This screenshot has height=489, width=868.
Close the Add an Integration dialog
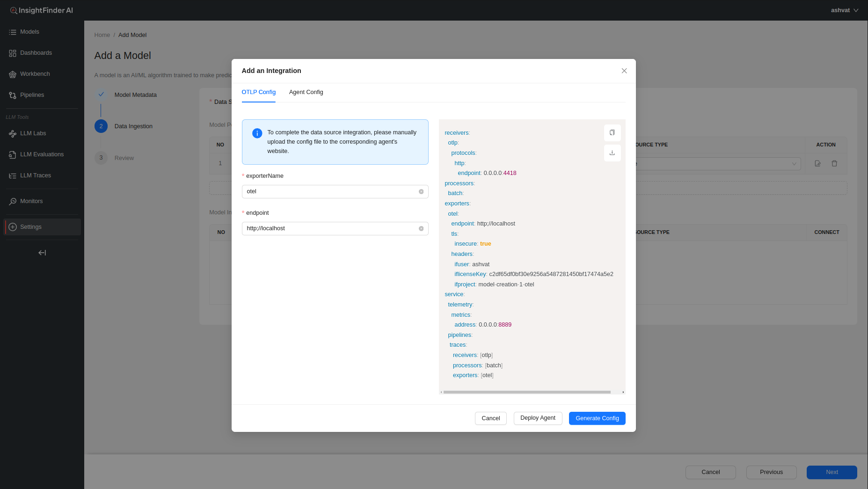(624, 71)
